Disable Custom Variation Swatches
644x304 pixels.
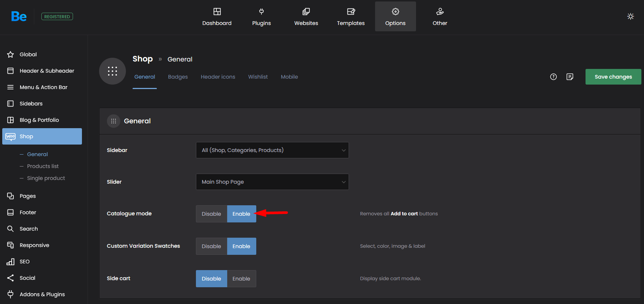[212, 246]
